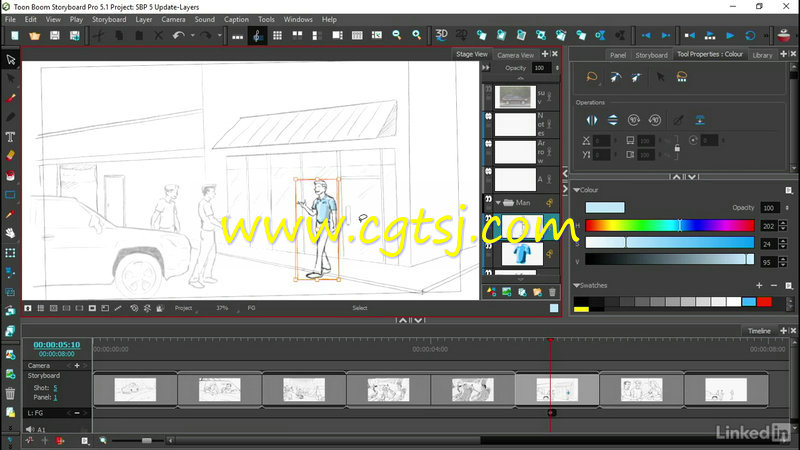
Task: Redo the last undone action
Action: (206, 35)
